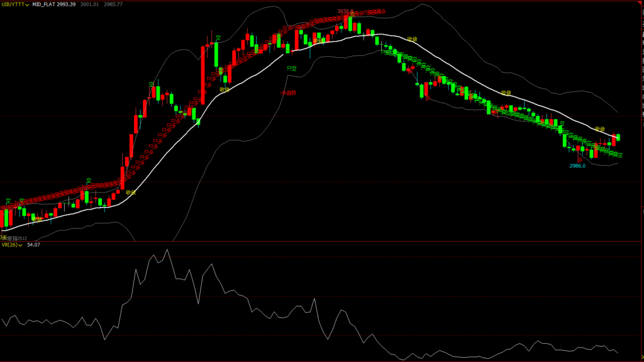
Task: Click the small red triangle in top-right corner
Action: pyautogui.click(x=641, y=3)
